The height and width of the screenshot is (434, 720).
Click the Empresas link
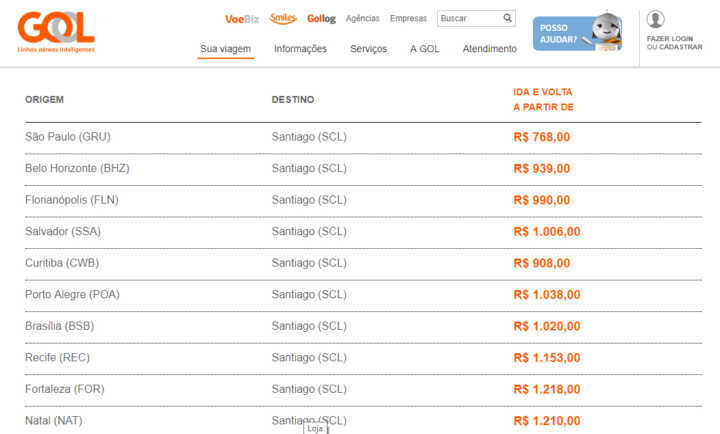pyautogui.click(x=408, y=19)
